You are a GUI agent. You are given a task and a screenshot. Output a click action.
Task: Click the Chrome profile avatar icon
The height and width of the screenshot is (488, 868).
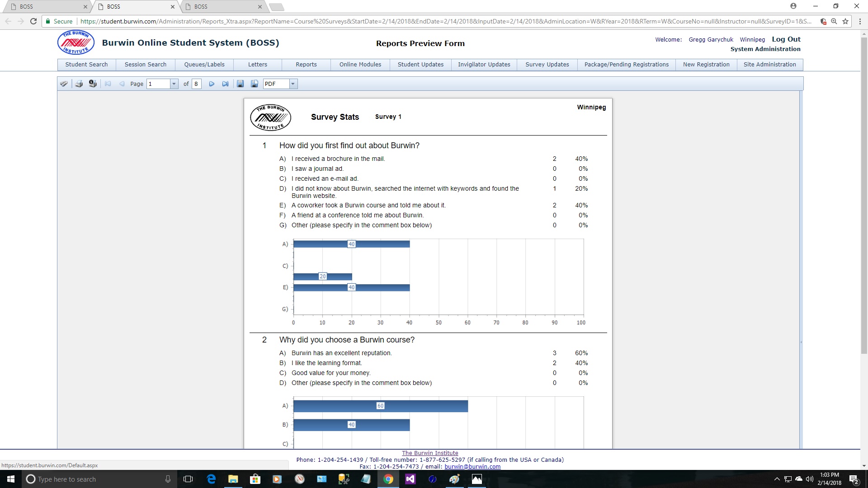pyautogui.click(x=793, y=6)
